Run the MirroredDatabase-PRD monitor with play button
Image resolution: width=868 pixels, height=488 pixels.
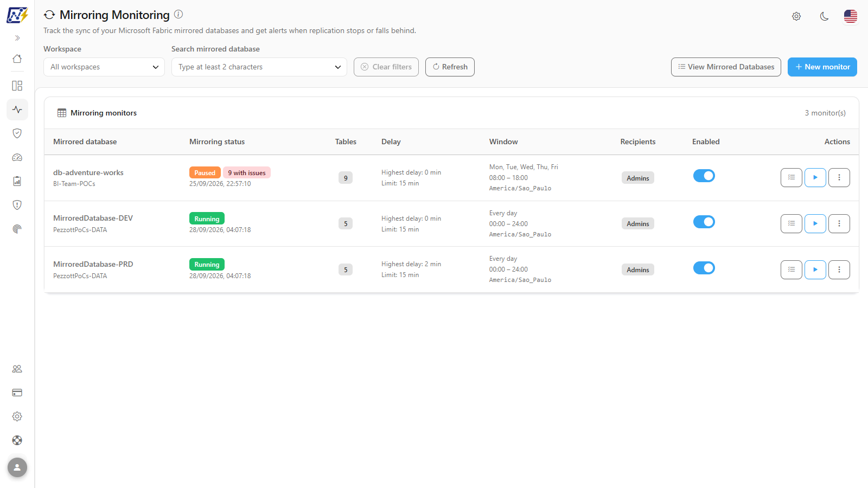(x=815, y=269)
